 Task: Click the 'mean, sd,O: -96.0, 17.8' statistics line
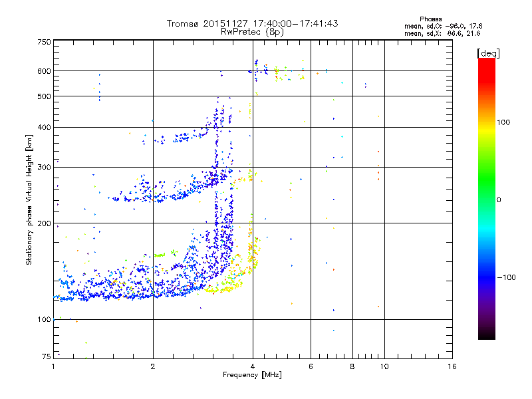click(x=443, y=27)
